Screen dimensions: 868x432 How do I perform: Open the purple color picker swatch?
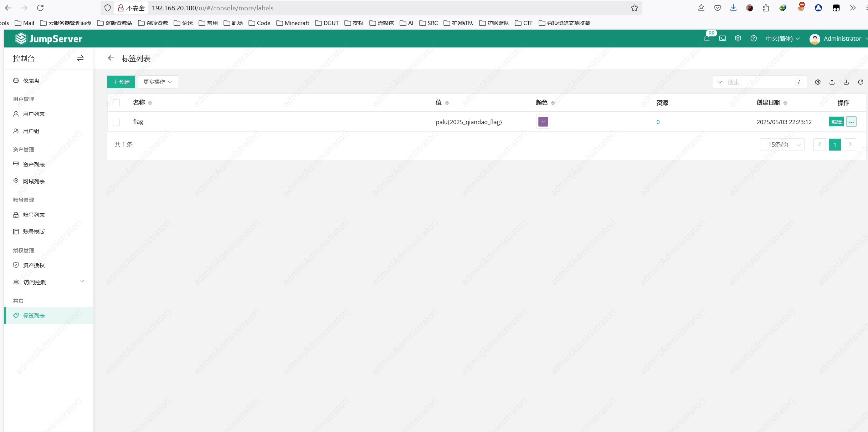(543, 122)
